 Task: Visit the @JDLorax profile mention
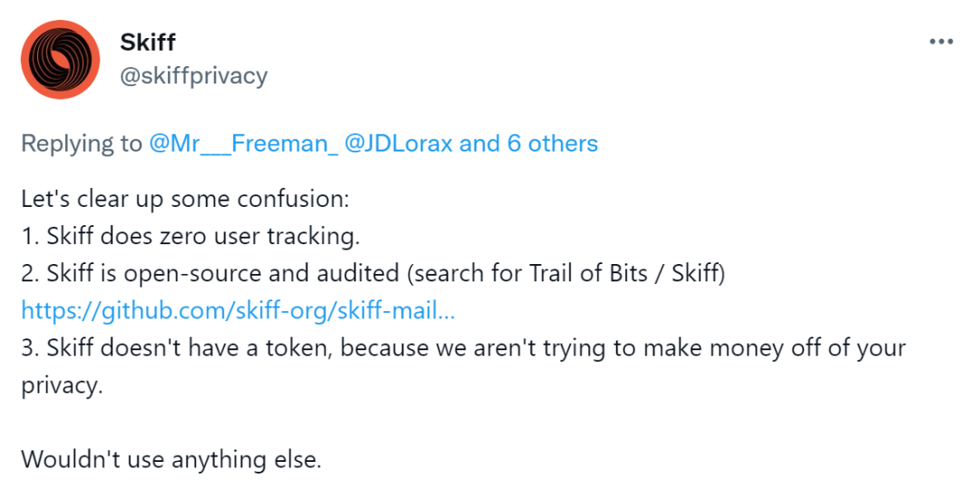pos(400,143)
